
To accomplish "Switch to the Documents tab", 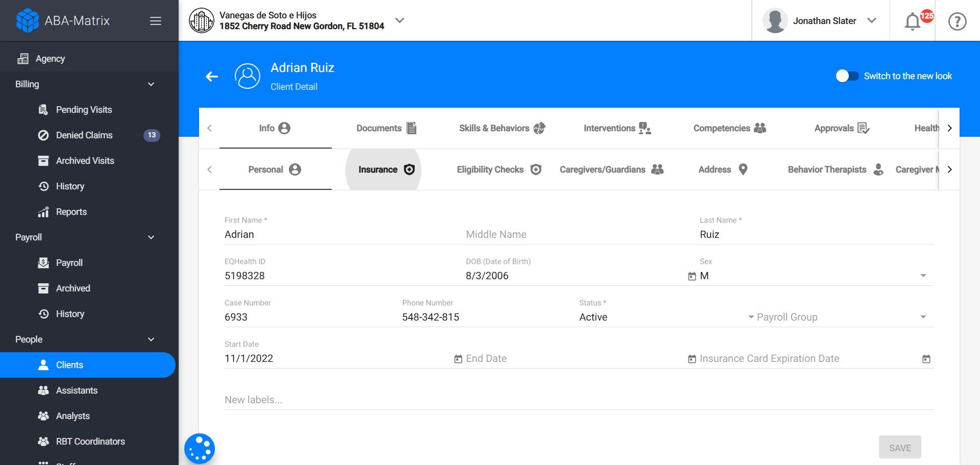I will pyautogui.click(x=386, y=128).
